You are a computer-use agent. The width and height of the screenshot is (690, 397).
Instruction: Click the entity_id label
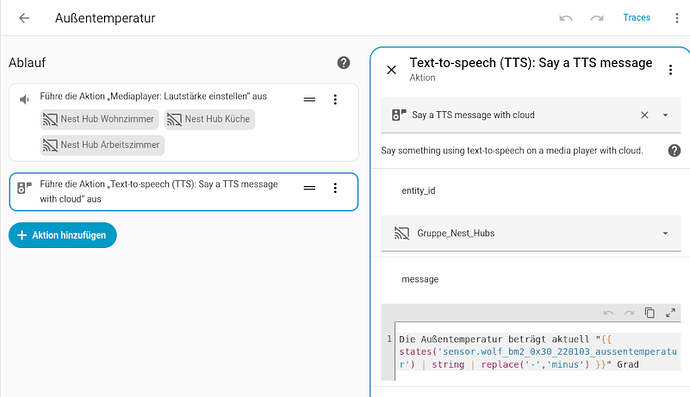418,191
